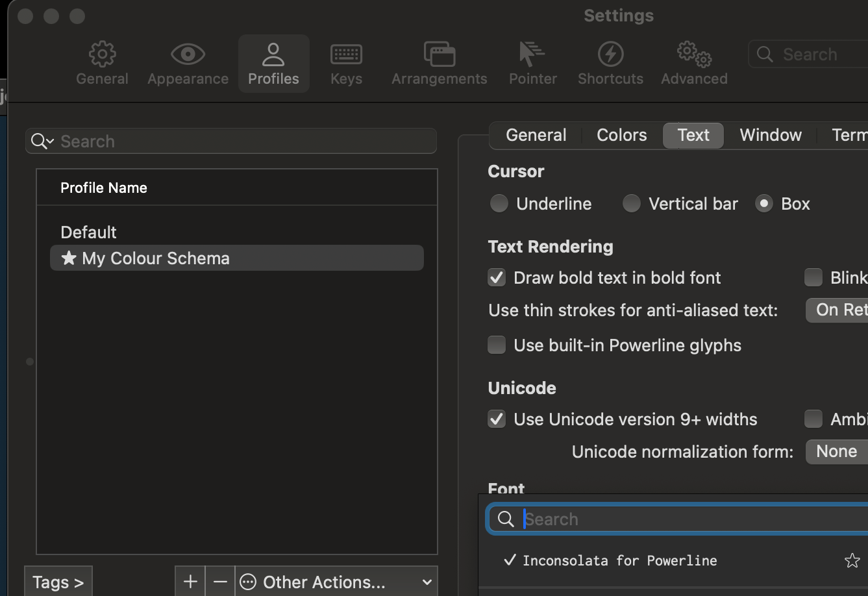Click the profile list Search field

click(x=231, y=141)
